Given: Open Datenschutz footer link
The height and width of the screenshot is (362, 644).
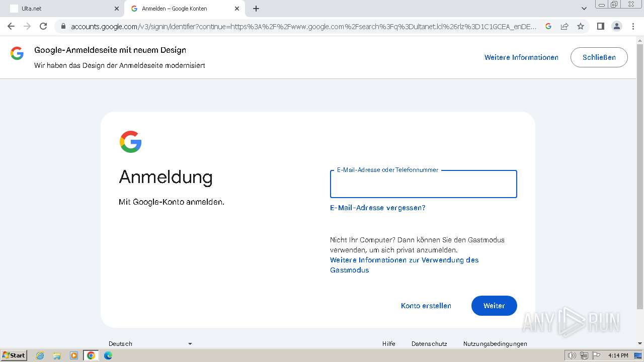Looking at the screenshot, I should point(429,344).
